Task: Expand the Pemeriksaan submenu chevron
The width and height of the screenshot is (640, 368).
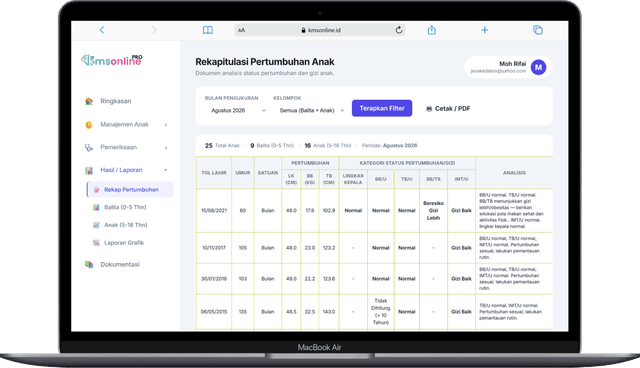Action: (x=166, y=148)
